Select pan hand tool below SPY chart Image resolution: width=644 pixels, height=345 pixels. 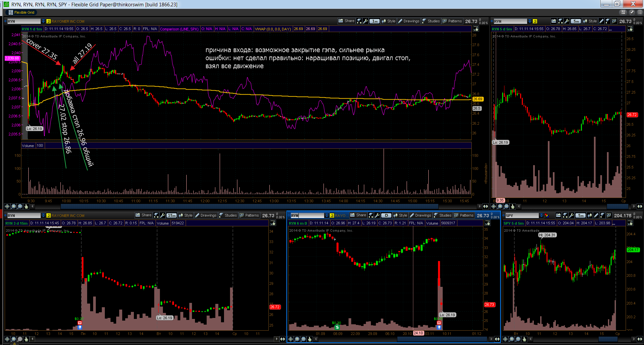coord(524,339)
